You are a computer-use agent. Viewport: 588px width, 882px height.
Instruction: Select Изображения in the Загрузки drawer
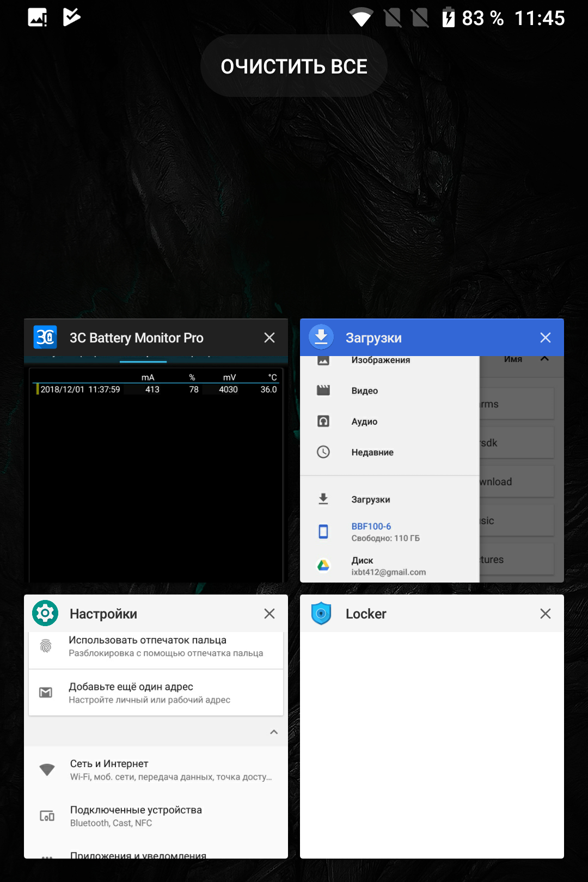point(390,362)
